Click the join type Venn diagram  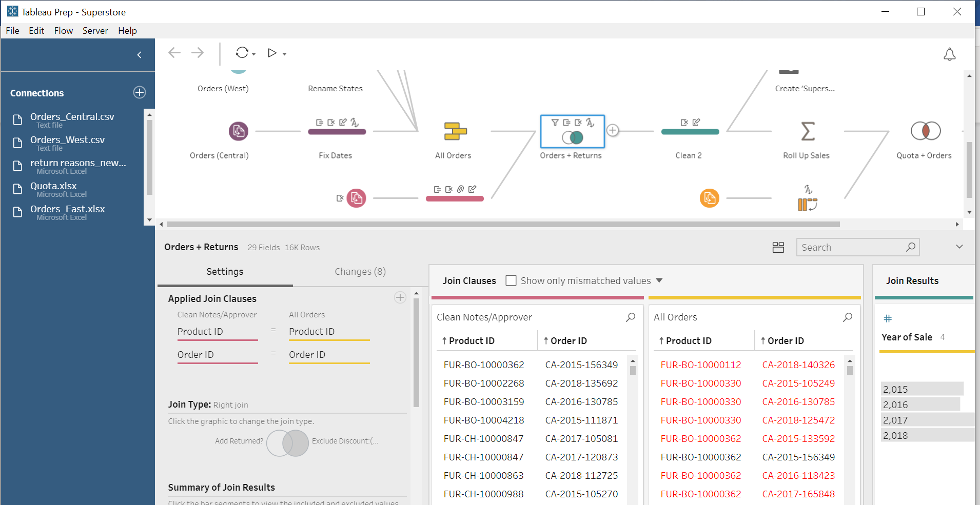tap(288, 443)
